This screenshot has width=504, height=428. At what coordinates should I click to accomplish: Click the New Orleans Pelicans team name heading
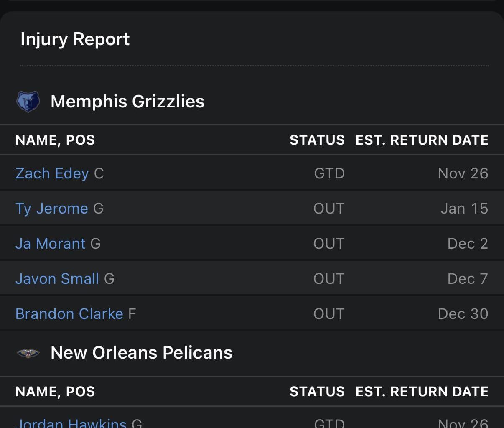[141, 352]
